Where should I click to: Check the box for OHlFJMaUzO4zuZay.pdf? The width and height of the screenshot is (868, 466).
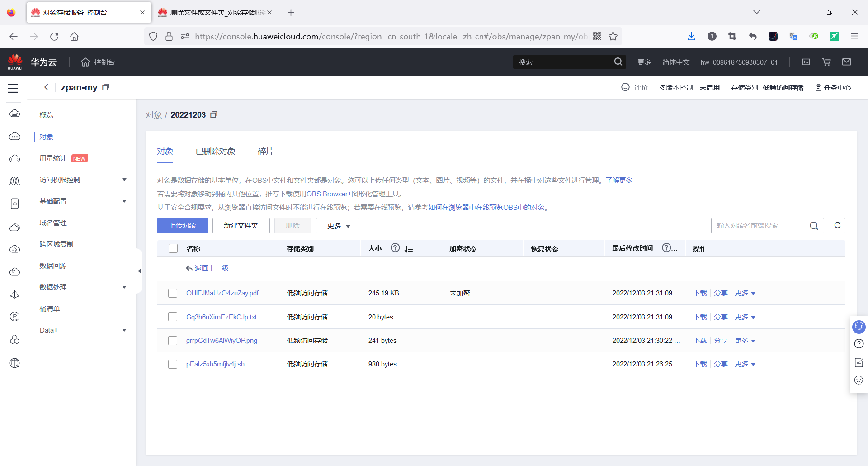[173, 293]
